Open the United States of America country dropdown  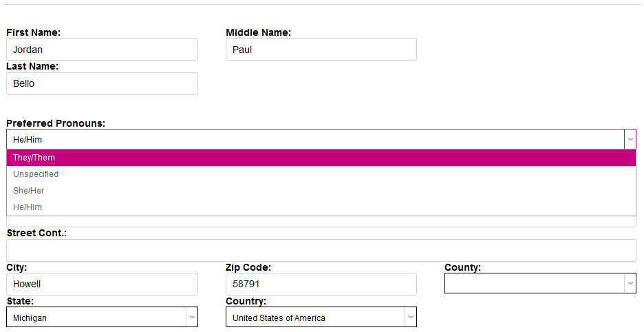pyautogui.click(x=315, y=318)
